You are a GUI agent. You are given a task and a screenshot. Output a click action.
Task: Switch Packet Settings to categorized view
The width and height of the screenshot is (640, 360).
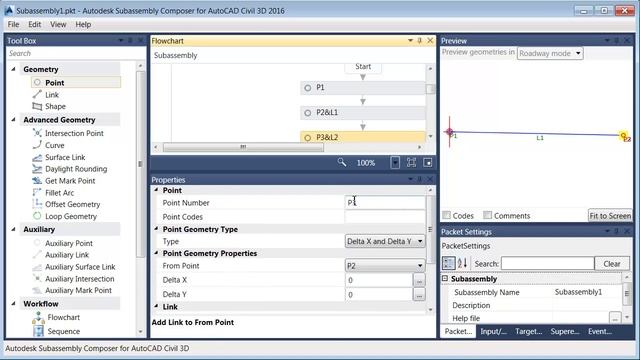click(x=448, y=263)
